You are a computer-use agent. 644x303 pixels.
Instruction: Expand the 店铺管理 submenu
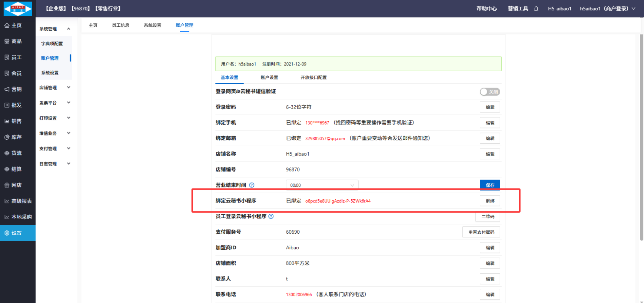[55, 88]
